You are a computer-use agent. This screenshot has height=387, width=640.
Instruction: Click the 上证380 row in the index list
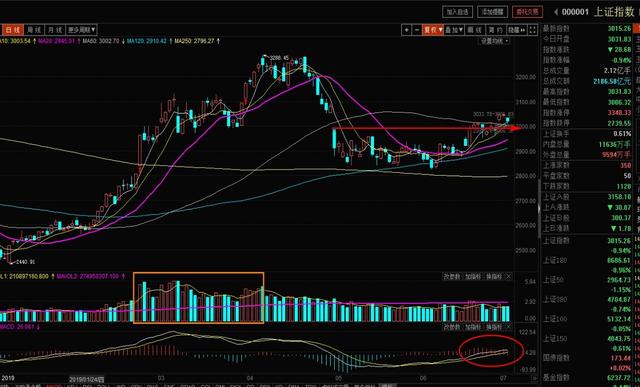click(x=587, y=299)
